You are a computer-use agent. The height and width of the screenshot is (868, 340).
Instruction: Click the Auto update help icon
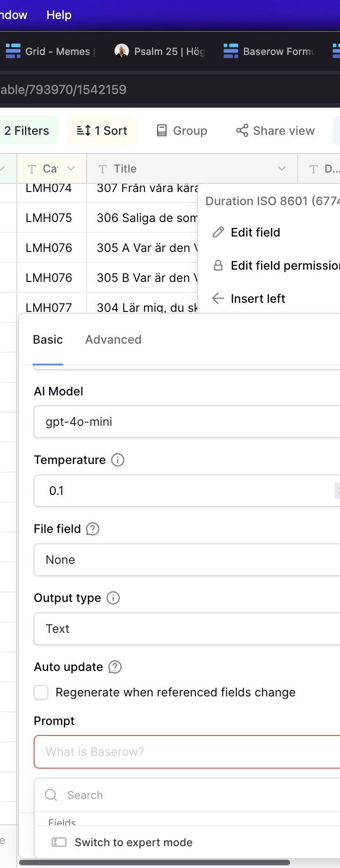[x=115, y=667]
